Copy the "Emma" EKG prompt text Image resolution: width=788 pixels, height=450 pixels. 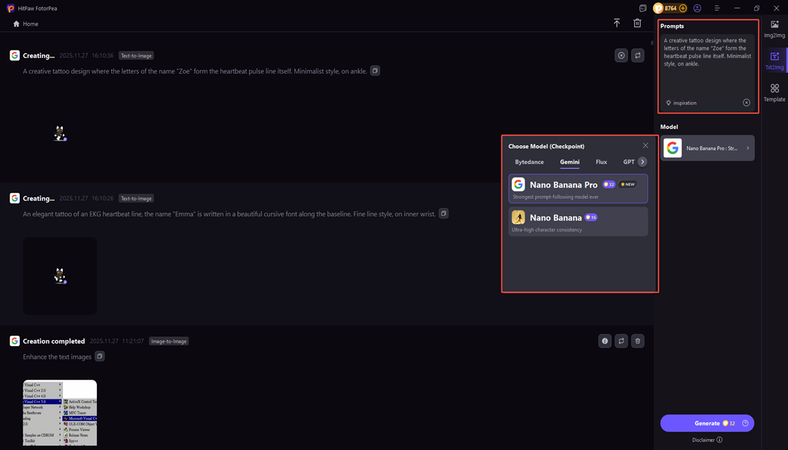[x=444, y=213]
